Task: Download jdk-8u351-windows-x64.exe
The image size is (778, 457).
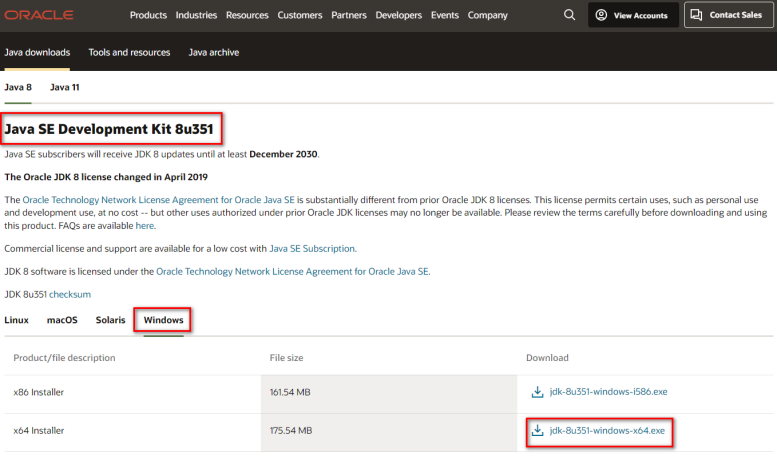Action: [x=607, y=430]
